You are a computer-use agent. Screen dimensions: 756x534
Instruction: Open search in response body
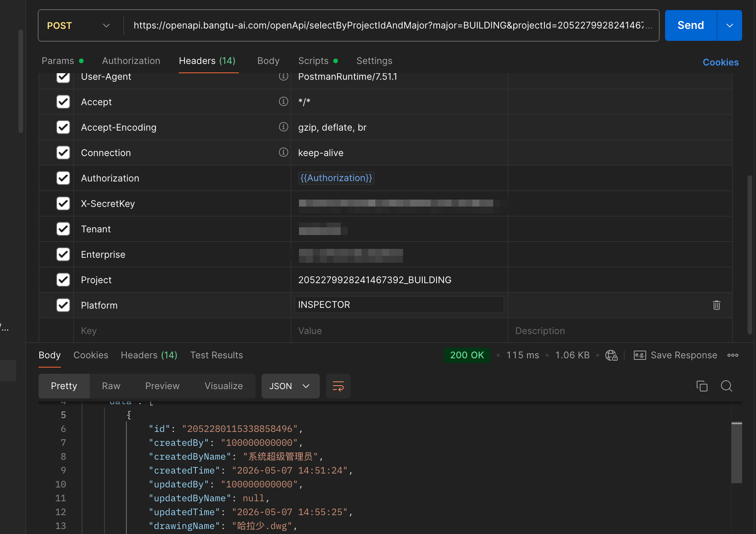(x=726, y=386)
